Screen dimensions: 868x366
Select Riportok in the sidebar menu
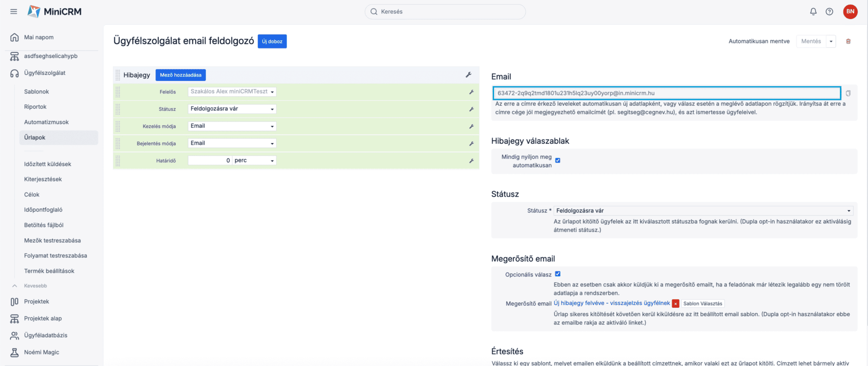coord(35,107)
